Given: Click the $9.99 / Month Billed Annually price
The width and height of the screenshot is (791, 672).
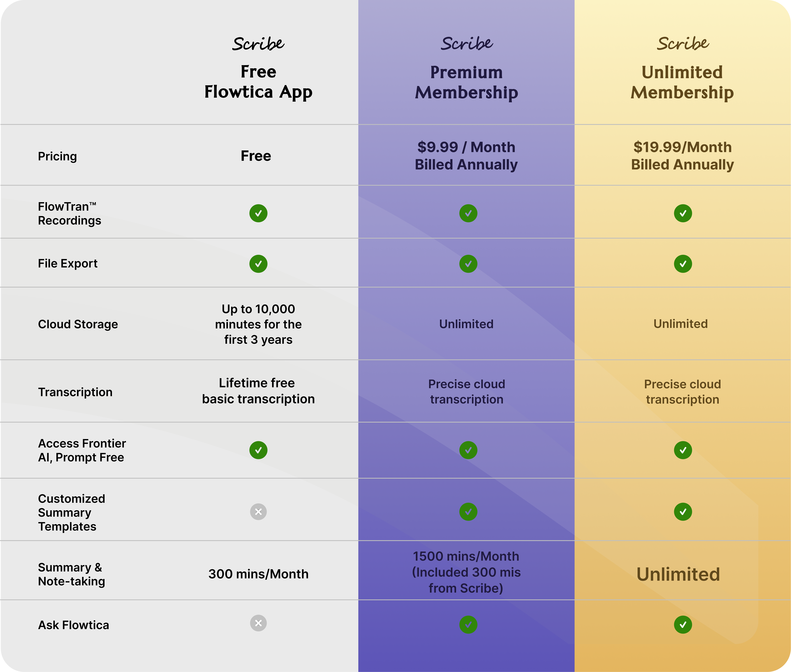Looking at the screenshot, I should coord(466,156).
